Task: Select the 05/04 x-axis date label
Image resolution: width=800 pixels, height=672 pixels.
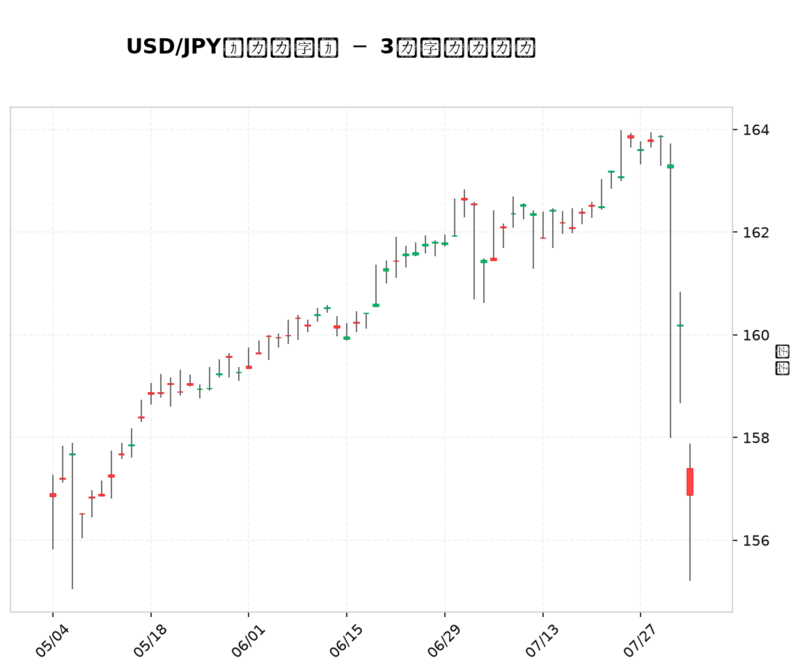Action: click(x=52, y=641)
